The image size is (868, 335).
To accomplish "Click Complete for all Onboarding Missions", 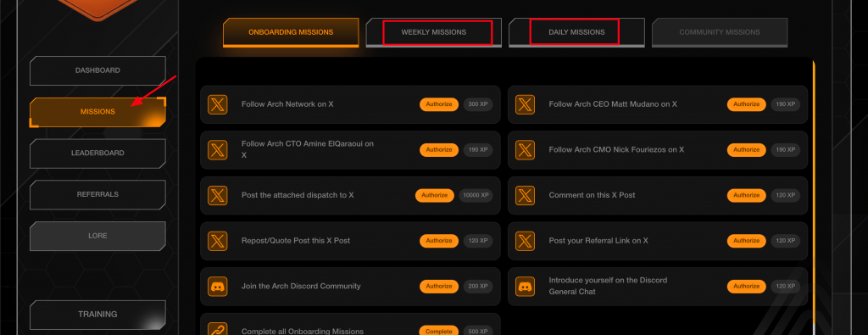I will point(439,331).
